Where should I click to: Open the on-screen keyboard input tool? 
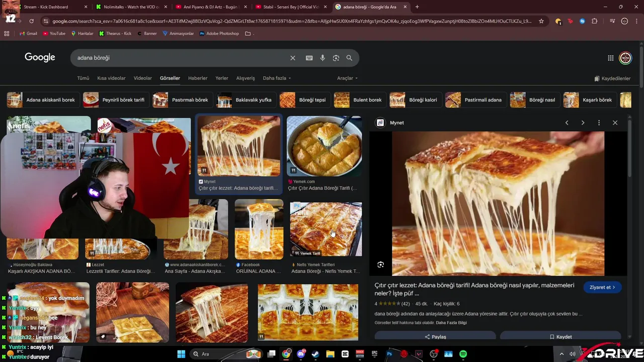point(309,58)
